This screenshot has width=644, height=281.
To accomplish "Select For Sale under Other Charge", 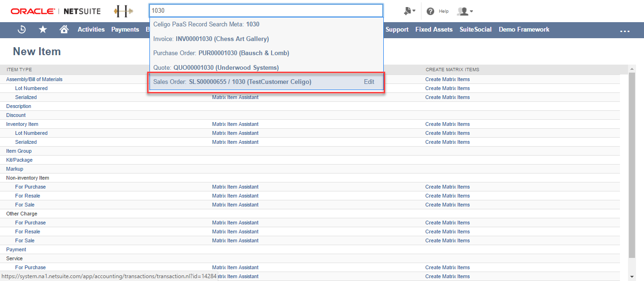I will 25,240.
